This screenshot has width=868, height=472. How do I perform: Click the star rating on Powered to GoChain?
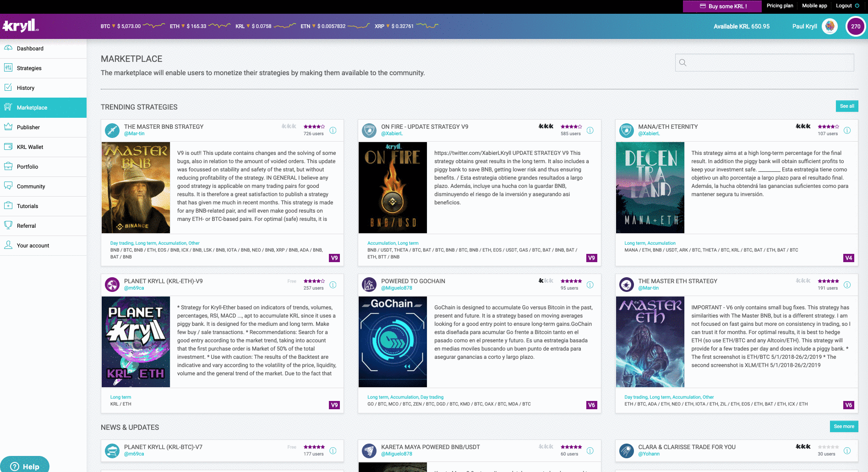click(x=571, y=281)
